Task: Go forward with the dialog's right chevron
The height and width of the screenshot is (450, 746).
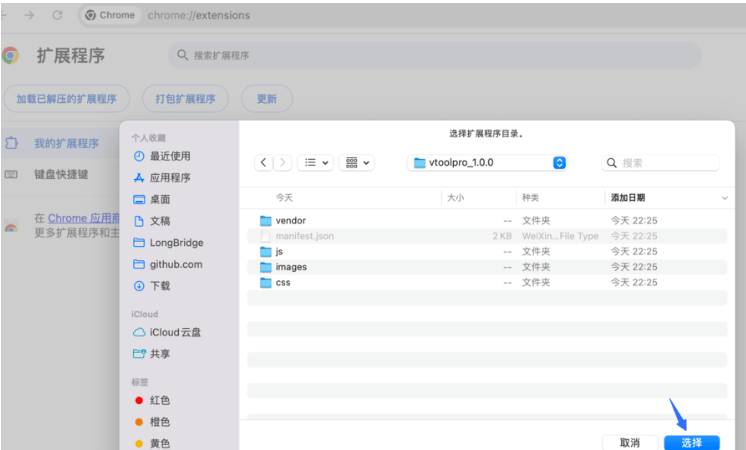Action: click(x=282, y=163)
